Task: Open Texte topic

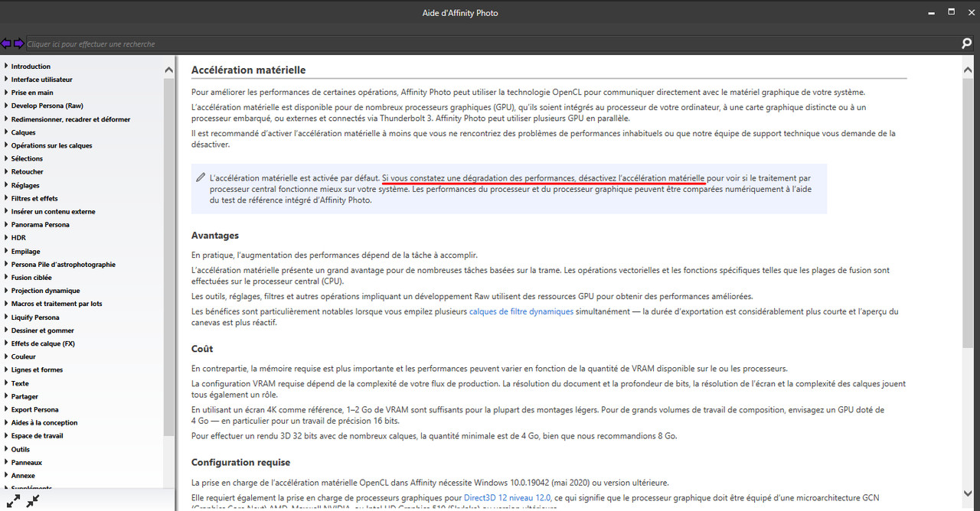Action: point(20,383)
